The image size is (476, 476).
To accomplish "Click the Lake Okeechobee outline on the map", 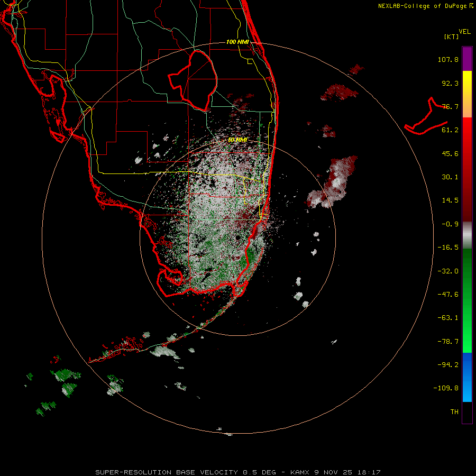I will coord(193,80).
